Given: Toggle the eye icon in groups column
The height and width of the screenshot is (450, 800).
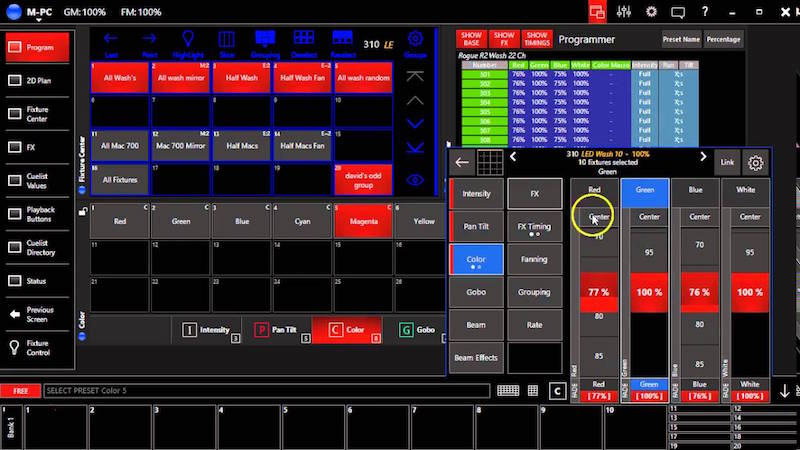Looking at the screenshot, I should click(x=415, y=180).
